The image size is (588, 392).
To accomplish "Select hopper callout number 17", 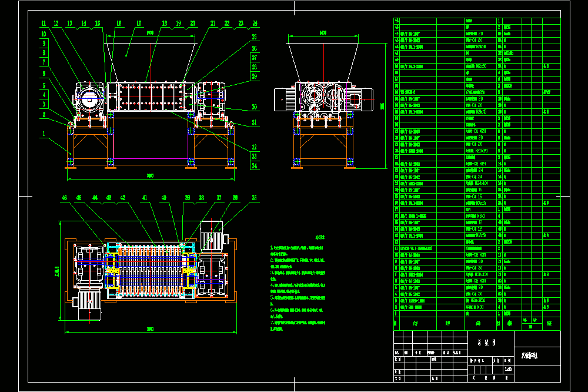I will [x=139, y=24].
